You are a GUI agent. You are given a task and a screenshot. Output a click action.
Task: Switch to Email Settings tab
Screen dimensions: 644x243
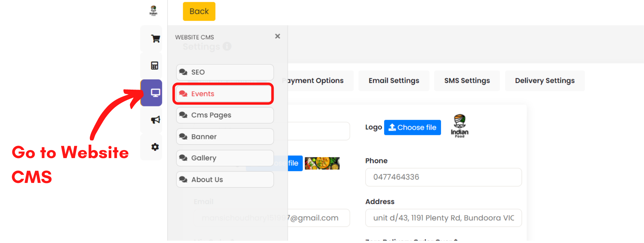(393, 81)
